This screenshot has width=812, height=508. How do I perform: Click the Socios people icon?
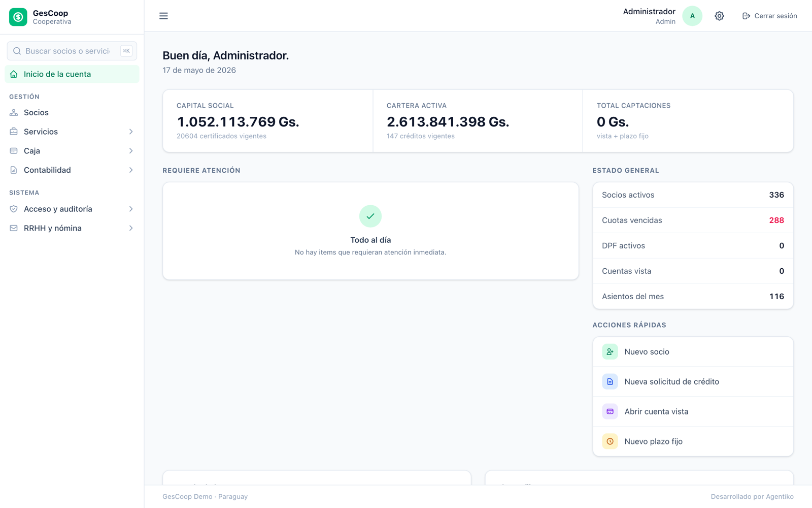click(14, 112)
